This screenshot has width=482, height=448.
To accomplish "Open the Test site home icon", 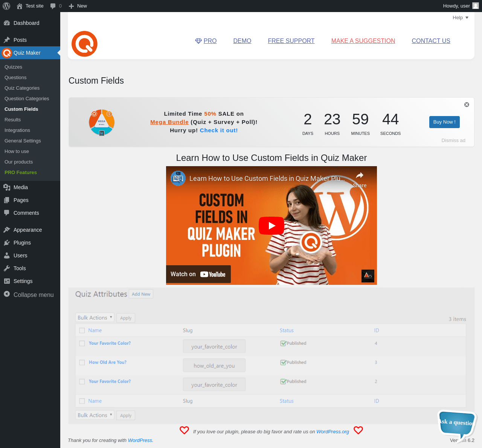I will (x=20, y=6).
